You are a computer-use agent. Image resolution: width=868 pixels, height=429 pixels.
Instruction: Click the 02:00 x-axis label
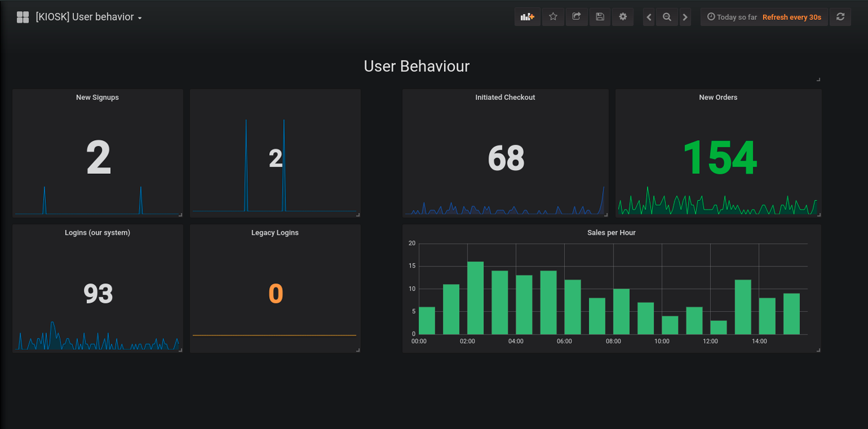tap(467, 341)
